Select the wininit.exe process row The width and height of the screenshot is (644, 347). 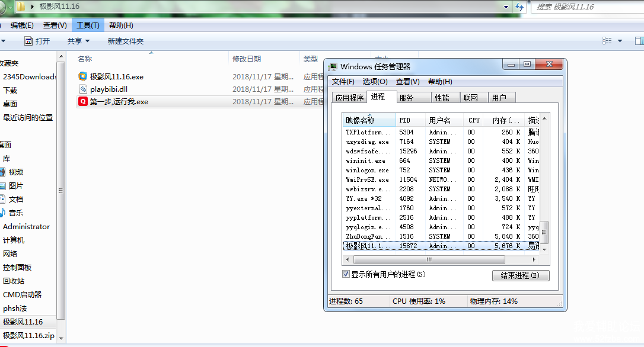pos(441,160)
